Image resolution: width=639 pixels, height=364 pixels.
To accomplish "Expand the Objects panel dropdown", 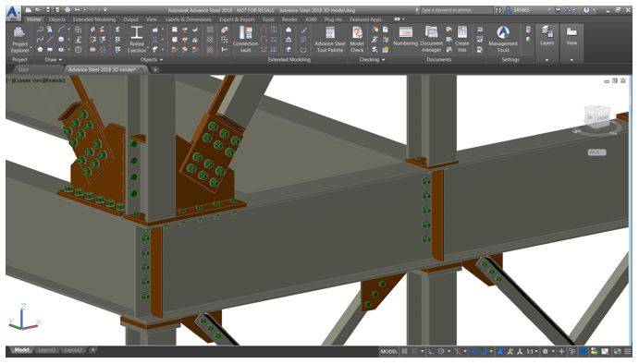I will tap(152, 60).
